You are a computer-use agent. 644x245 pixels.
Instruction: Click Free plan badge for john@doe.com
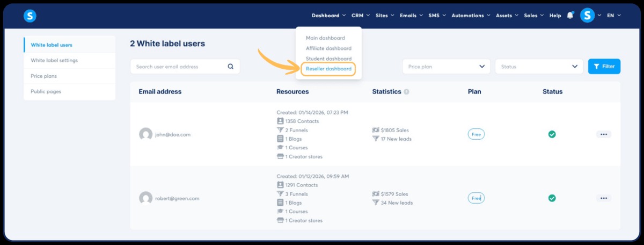(x=476, y=134)
